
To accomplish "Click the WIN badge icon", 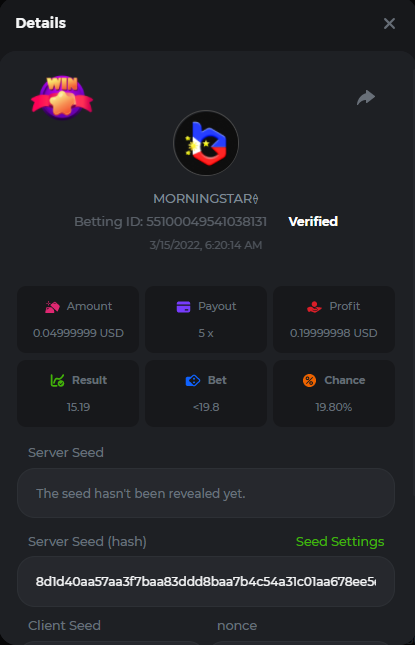I will click(x=62, y=97).
